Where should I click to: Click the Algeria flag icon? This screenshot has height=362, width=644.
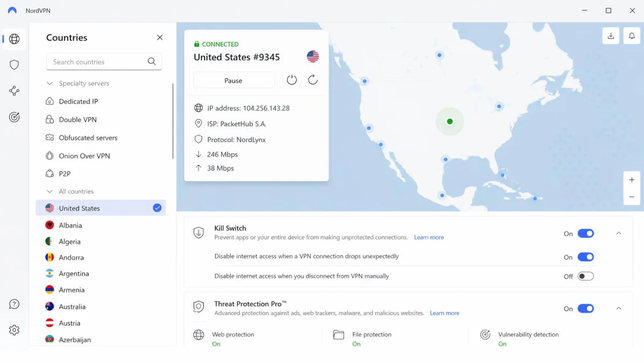(x=50, y=241)
